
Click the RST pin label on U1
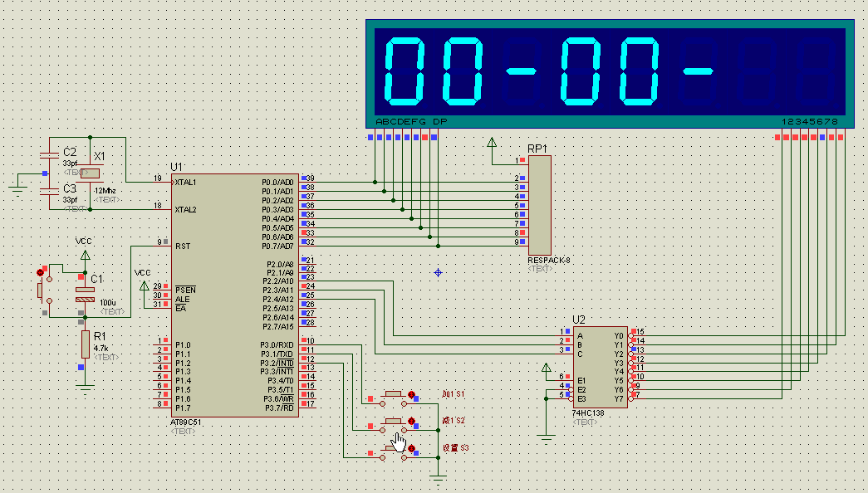coord(183,247)
